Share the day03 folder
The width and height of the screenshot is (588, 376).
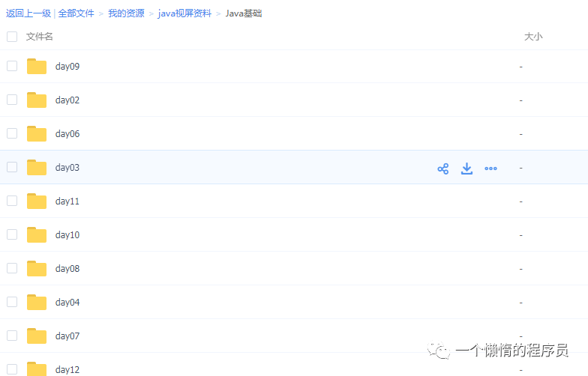(442, 169)
